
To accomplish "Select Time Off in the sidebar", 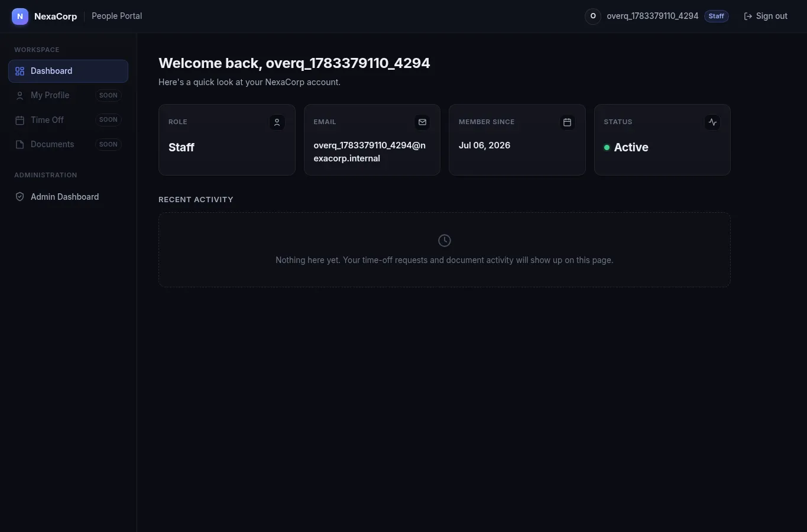I will tap(68, 120).
